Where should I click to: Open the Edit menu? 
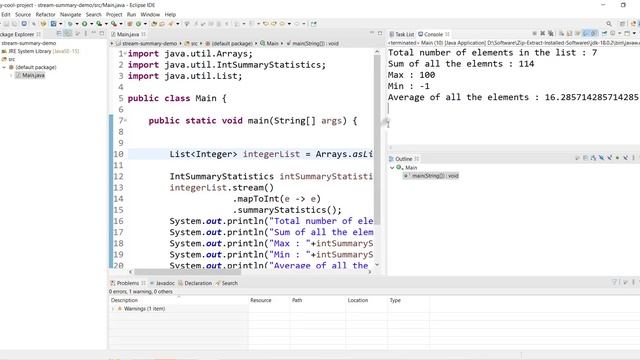pos(6,14)
